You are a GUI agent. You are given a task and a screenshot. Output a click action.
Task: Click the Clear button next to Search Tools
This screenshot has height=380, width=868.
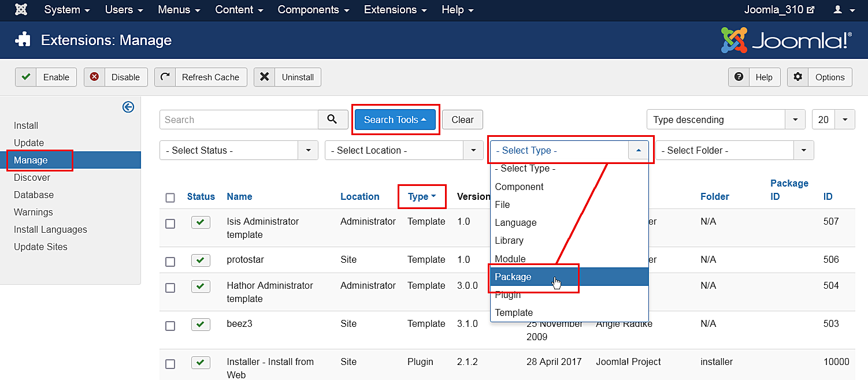click(x=462, y=119)
